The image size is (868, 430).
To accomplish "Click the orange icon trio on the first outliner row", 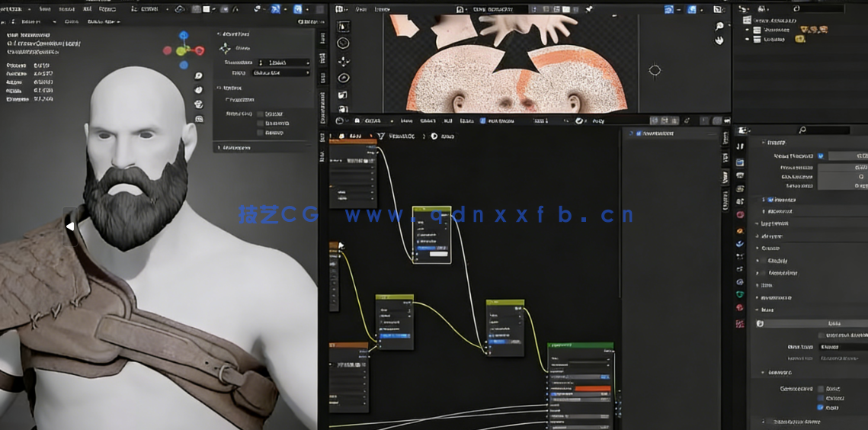I will click(x=814, y=30).
